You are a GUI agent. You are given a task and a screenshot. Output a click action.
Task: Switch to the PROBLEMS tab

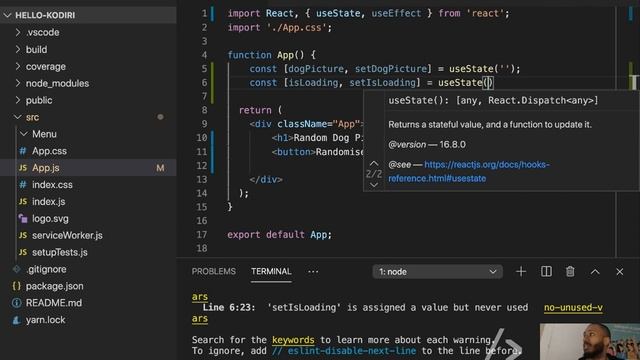pos(213,271)
